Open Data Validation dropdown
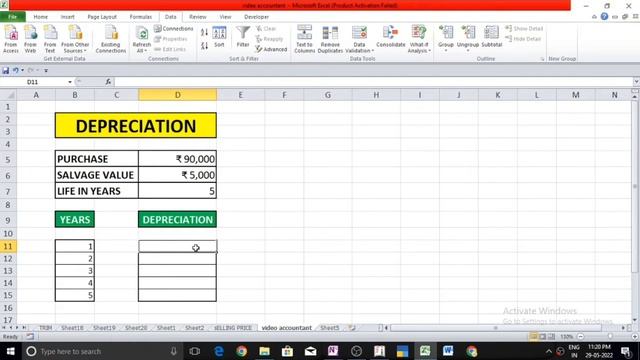 (360, 39)
